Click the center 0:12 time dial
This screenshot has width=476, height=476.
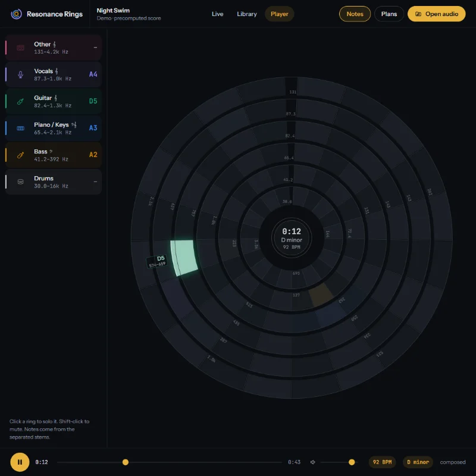[x=292, y=239]
